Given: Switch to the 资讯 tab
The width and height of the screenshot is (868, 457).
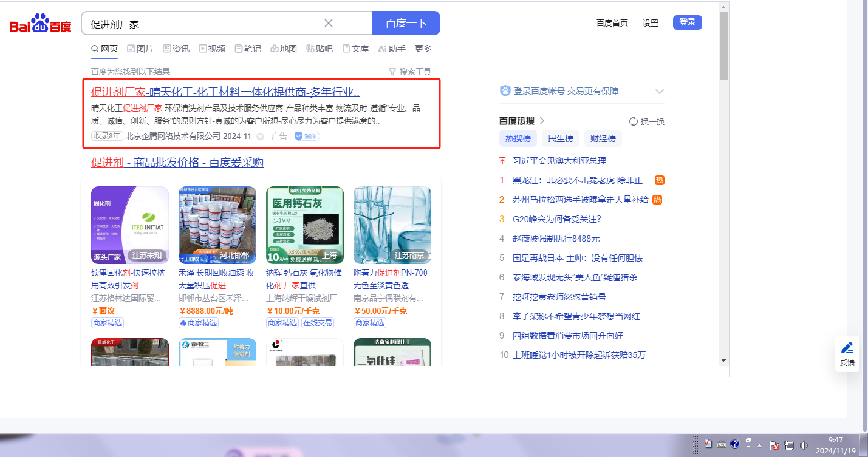Looking at the screenshot, I should point(176,49).
